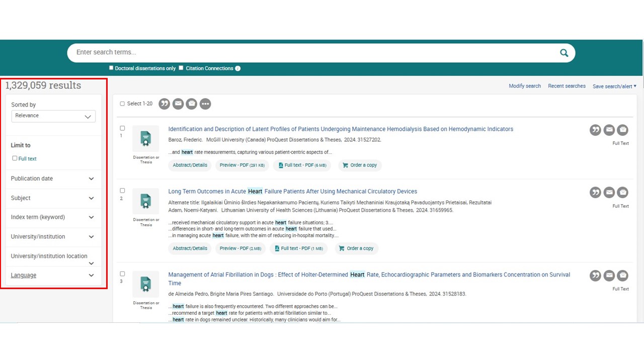644x362 pixels.
Task: Open Recent searches
Action: click(x=567, y=86)
